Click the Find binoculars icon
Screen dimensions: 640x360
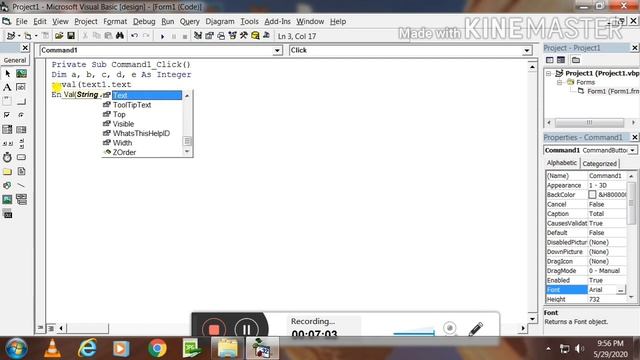point(120,36)
